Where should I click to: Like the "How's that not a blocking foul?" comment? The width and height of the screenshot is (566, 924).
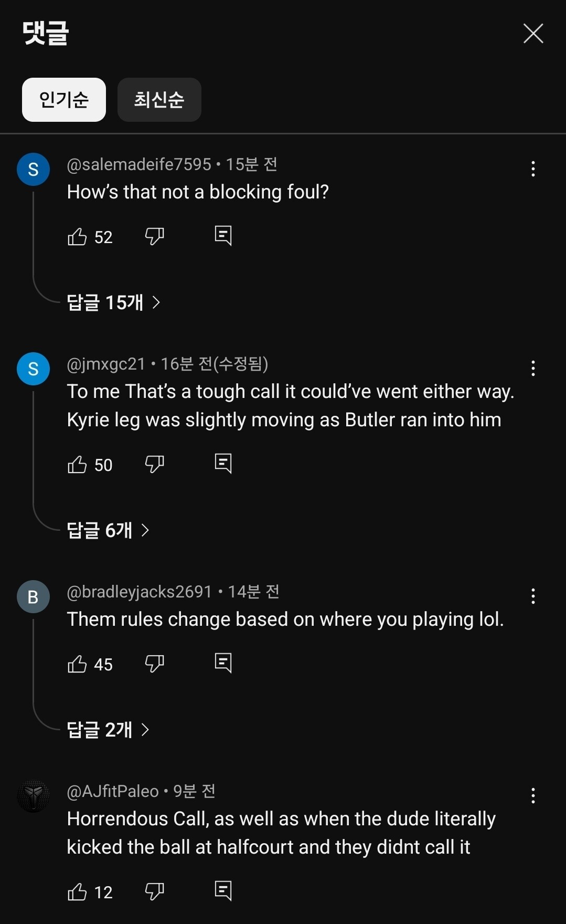[x=77, y=237]
